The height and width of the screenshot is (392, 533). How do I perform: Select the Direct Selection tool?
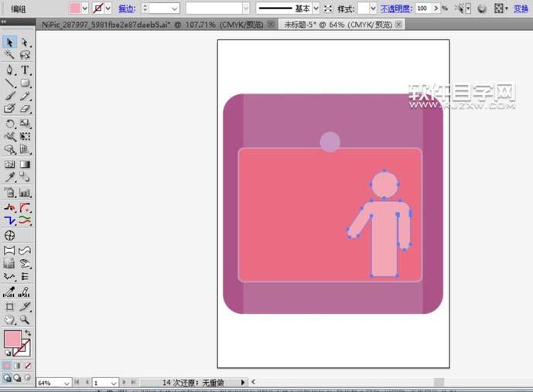(x=25, y=42)
